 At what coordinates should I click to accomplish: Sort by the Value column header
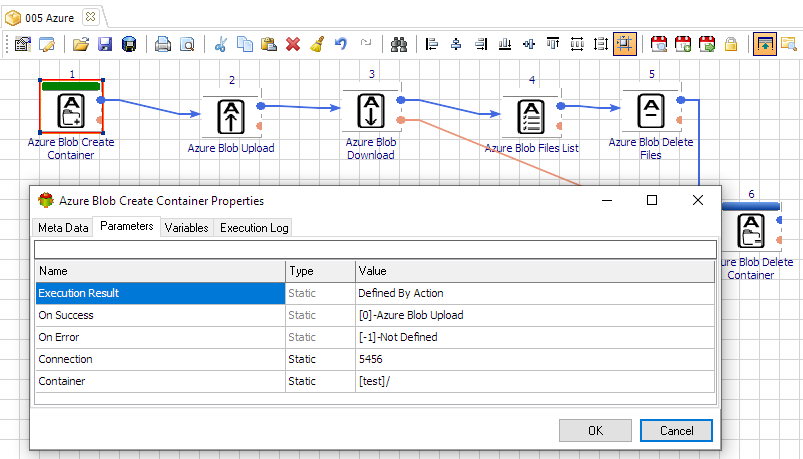(x=535, y=271)
